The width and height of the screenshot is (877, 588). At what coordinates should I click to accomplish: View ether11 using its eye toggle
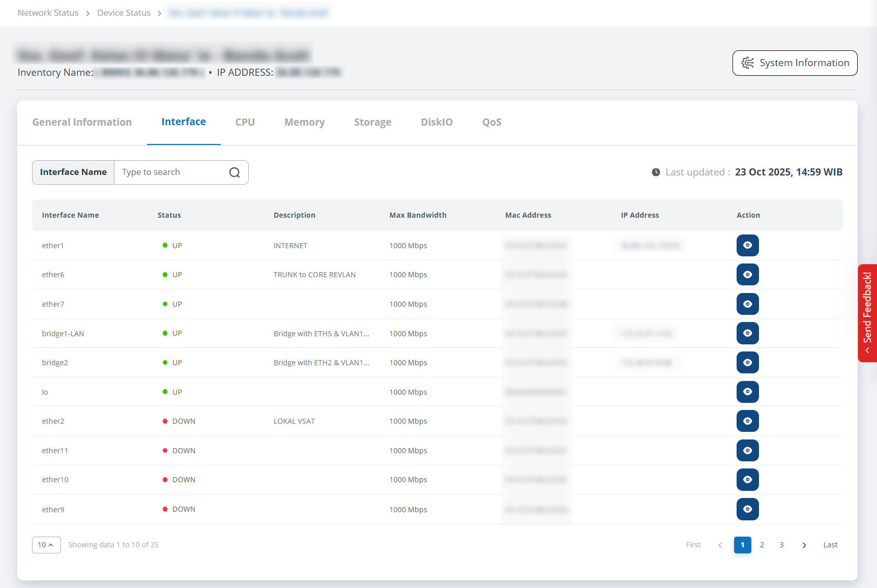[747, 450]
